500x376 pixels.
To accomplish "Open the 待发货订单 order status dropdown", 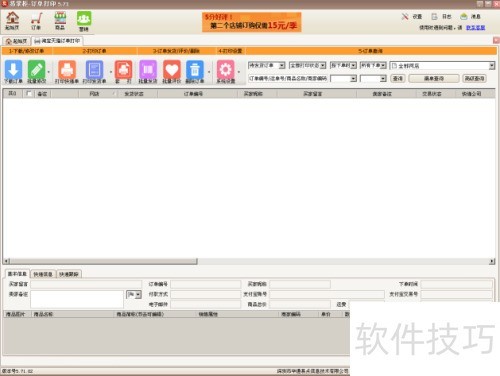I will [267, 65].
